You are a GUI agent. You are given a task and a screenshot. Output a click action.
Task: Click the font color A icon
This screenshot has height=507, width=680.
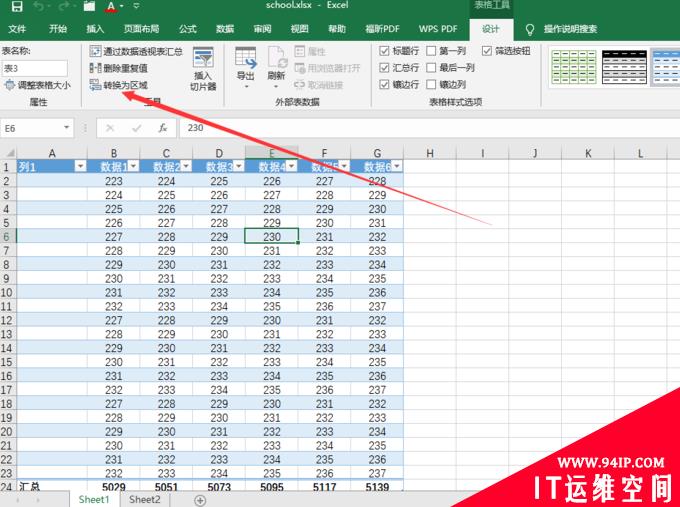[x=111, y=6]
